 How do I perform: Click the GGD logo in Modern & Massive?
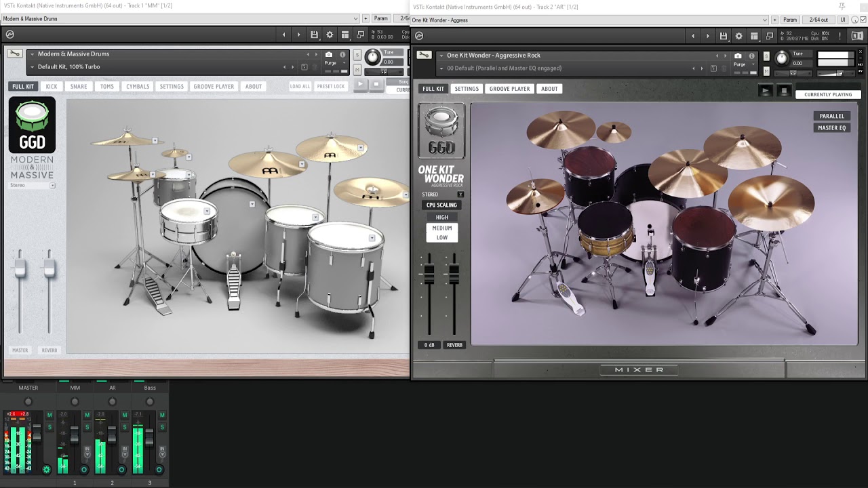[x=32, y=125]
